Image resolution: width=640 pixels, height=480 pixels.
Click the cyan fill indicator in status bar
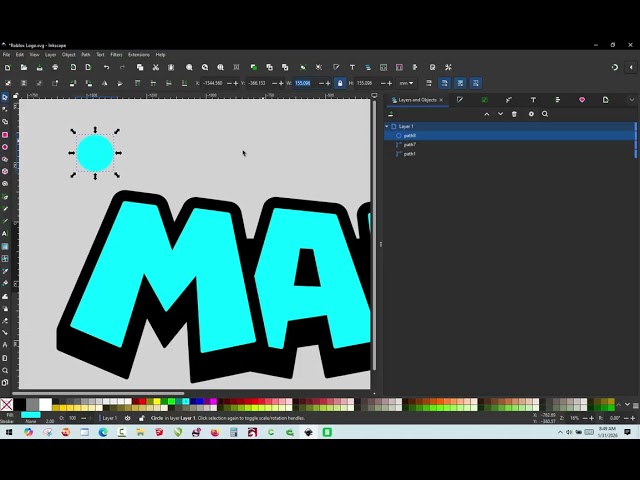click(x=31, y=415)
